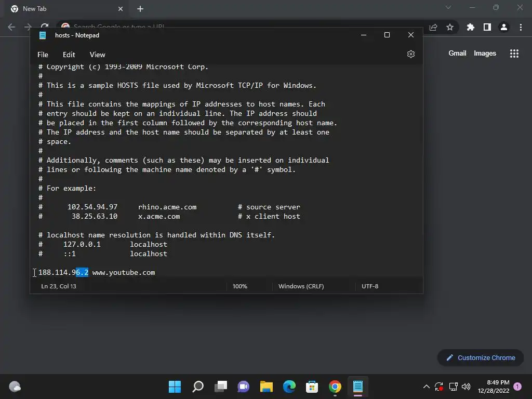Open Chrome profile avatar
Screen dimensions: 532x399
click(504, 27)
